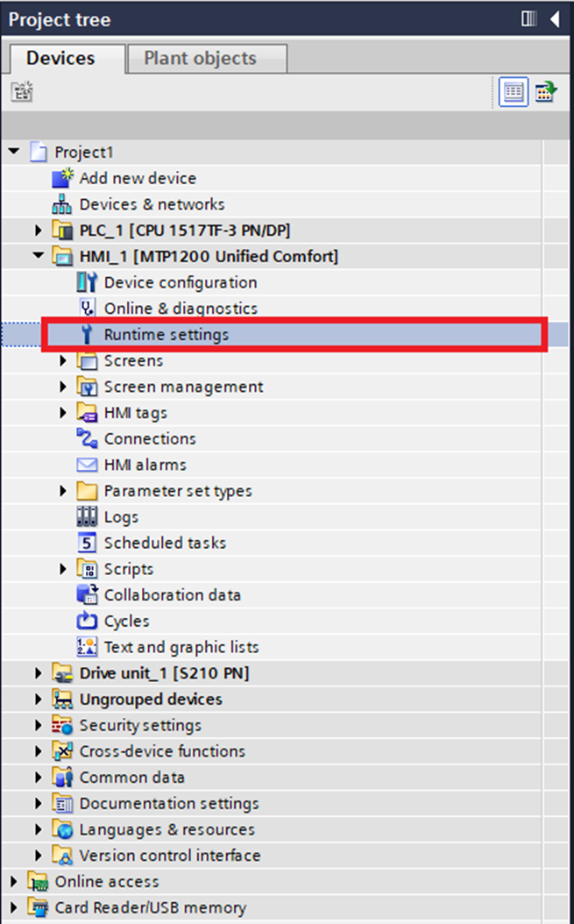
Task: Expand the HMI tags folder
Action: [63, 413]
